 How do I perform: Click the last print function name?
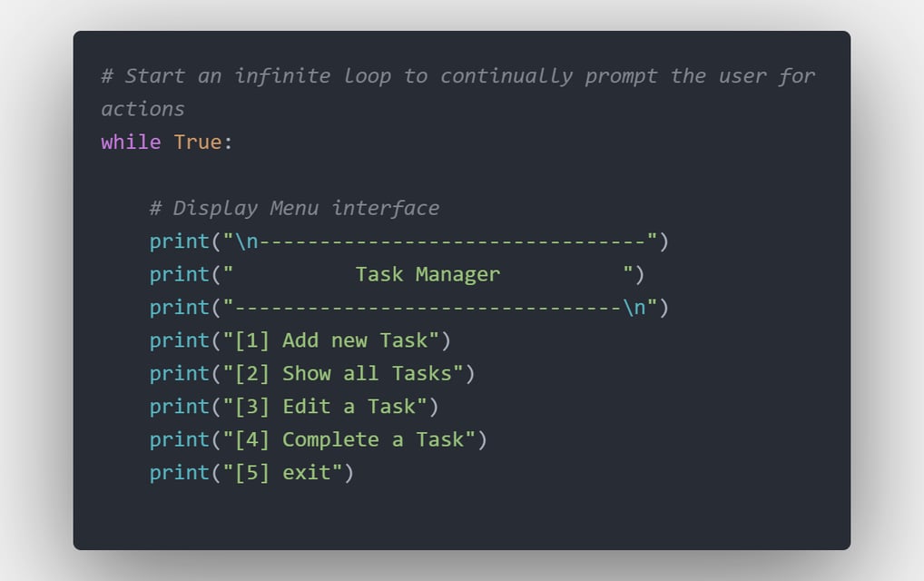179,472
